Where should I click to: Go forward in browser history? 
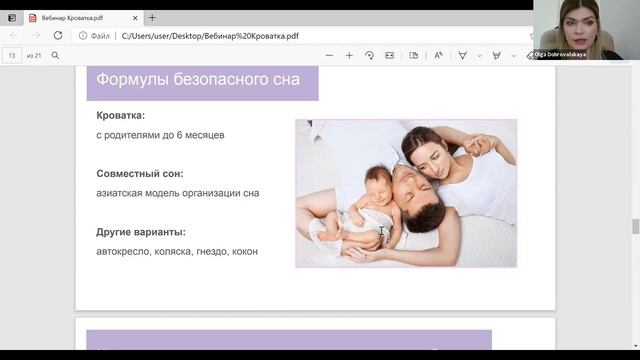pos(36,36)
